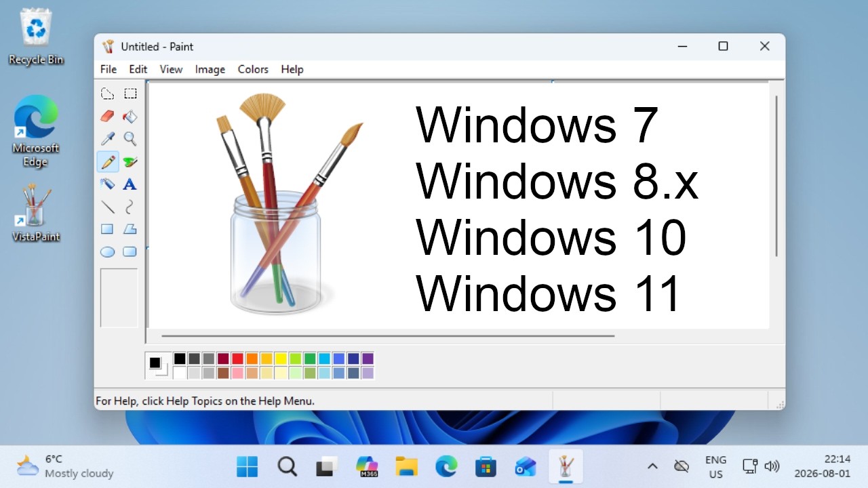Choose the bright yellow palette swatch
Screen dimensions: 868x488
tap(281, 359)
